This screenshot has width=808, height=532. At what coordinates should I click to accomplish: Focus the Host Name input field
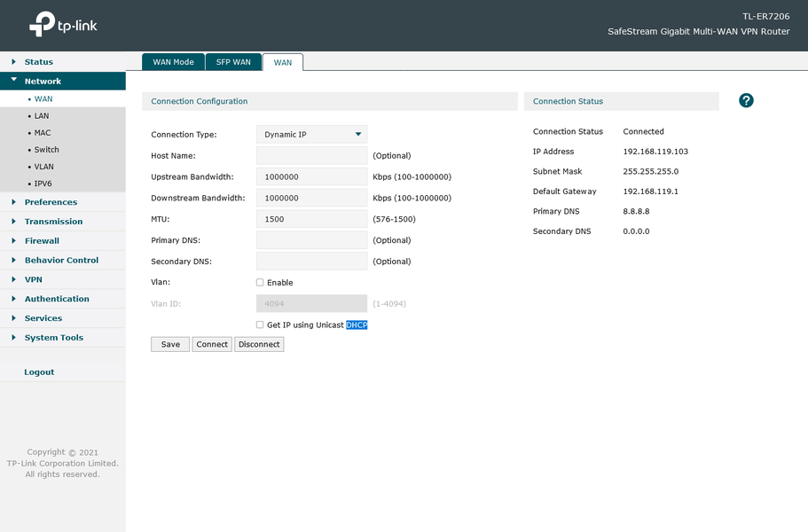coord(312,155)
